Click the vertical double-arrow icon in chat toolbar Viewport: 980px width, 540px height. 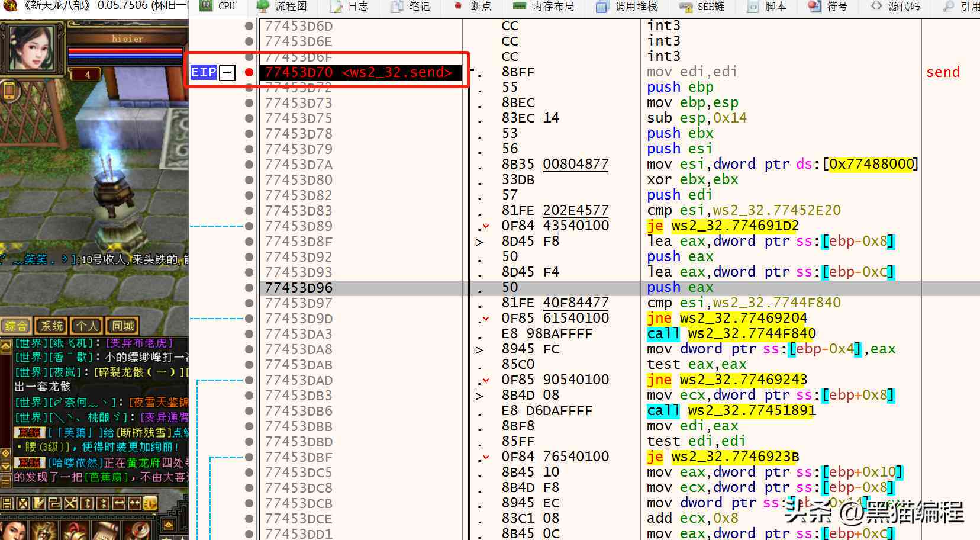click(x=87, y=504)
